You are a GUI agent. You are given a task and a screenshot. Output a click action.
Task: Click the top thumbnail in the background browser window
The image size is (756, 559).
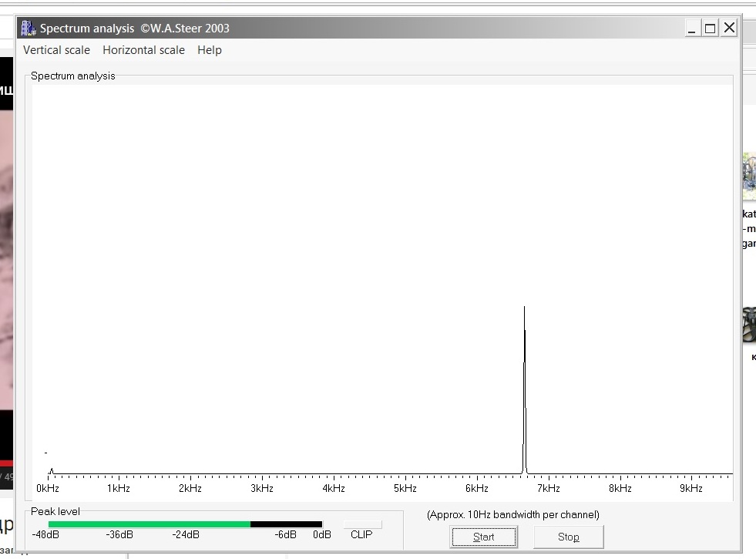click(x=749, y=176)
